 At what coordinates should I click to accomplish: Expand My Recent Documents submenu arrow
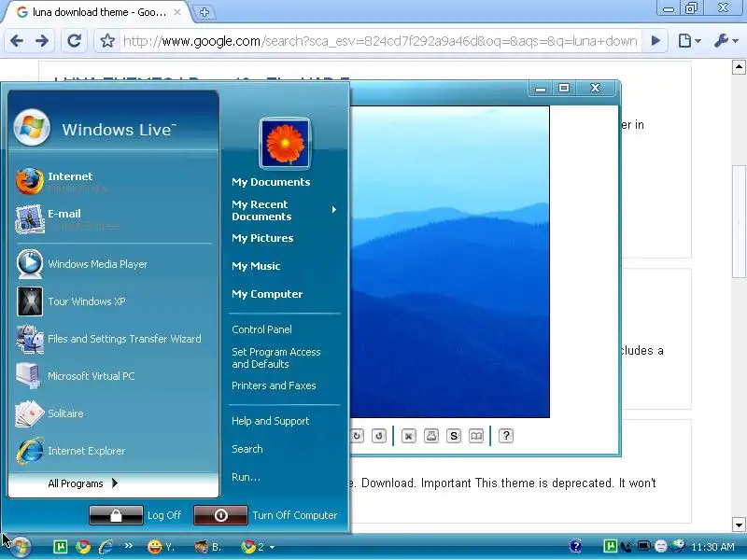[334, 209]
